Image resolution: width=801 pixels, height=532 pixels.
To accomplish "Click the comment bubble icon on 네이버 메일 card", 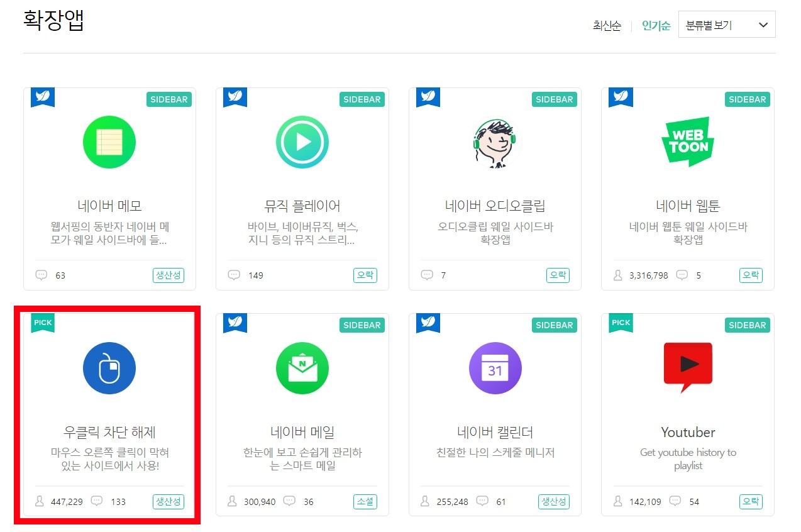I will tap(289, 502).
